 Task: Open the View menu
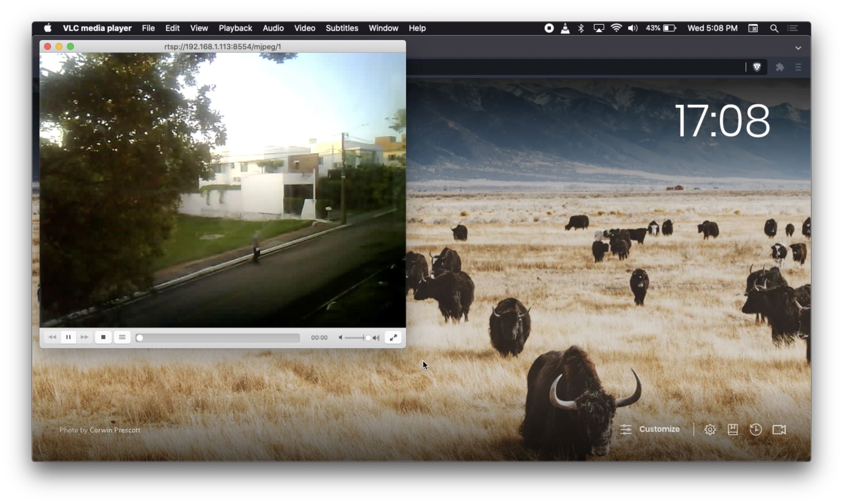(x=199, y=28)
